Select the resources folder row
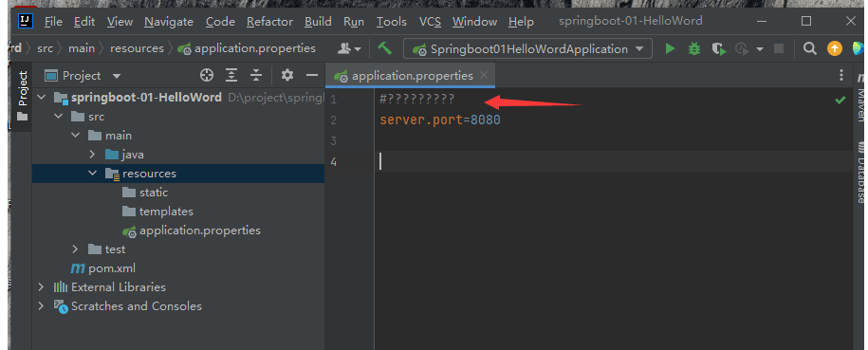 tap(178, 174)
